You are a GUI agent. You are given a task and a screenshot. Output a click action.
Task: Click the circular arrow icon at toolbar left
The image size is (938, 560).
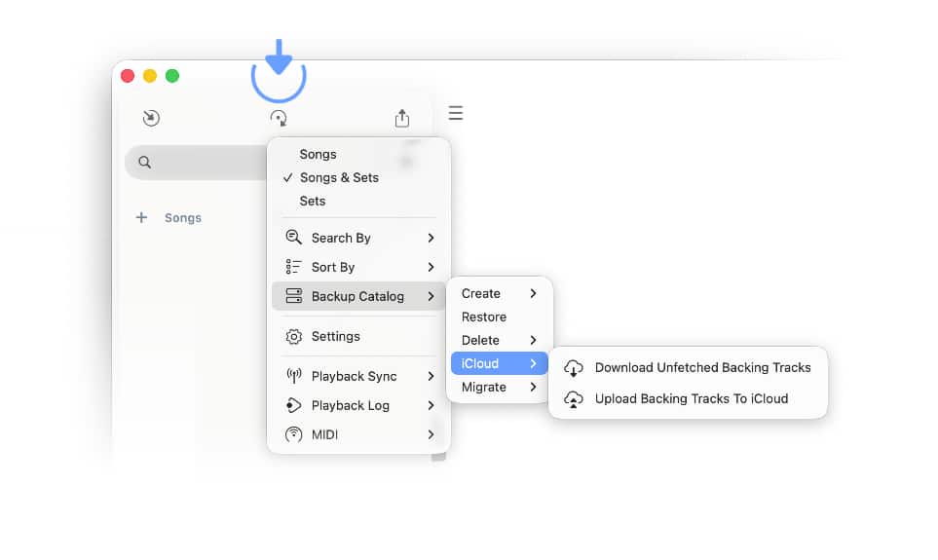coord(151,118)
